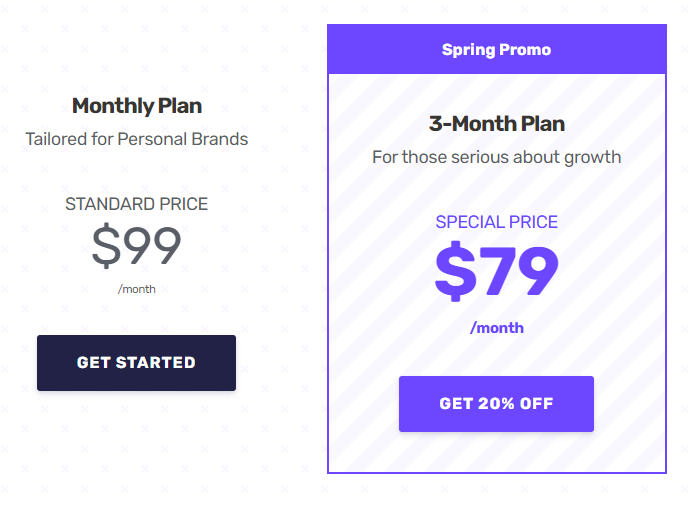Click the purple SPECIAL PRICE label
Viewport: 695px width, 505px height.
[496, 222]
